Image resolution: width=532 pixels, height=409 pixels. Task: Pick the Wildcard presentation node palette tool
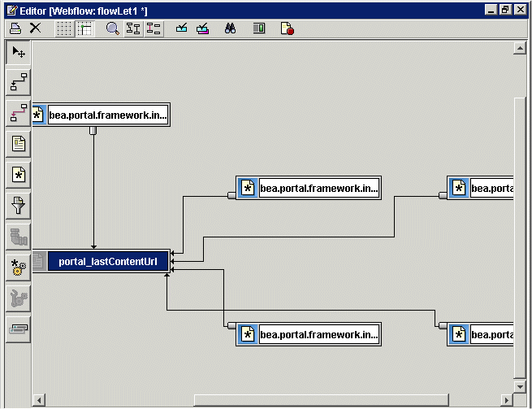point(19,175)
